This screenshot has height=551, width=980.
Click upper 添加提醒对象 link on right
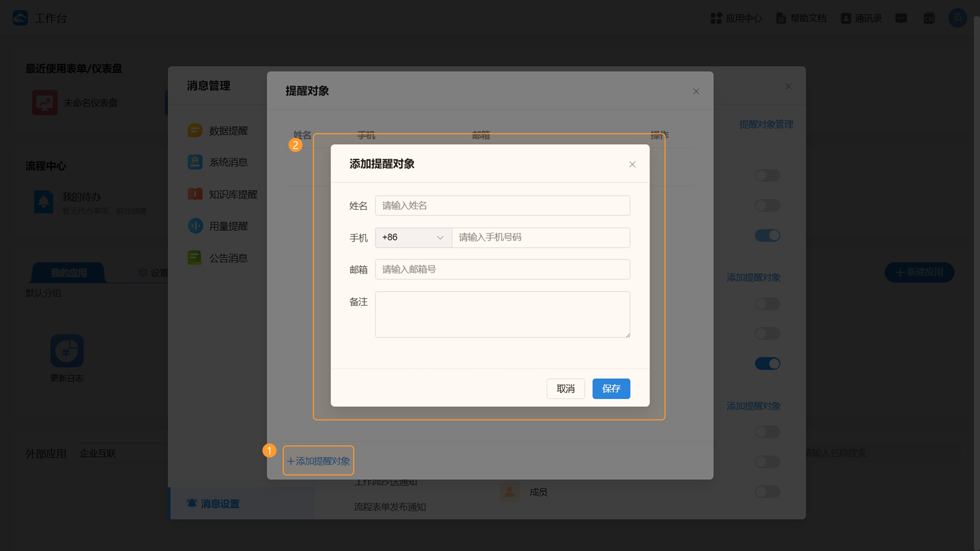click(x=754, y=278)
